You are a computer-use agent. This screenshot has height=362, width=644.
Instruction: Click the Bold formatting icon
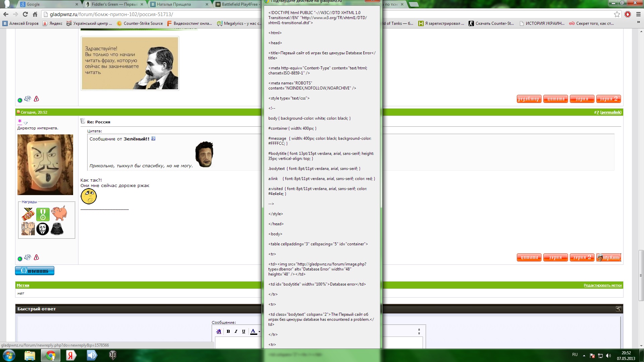click(228, 331)
